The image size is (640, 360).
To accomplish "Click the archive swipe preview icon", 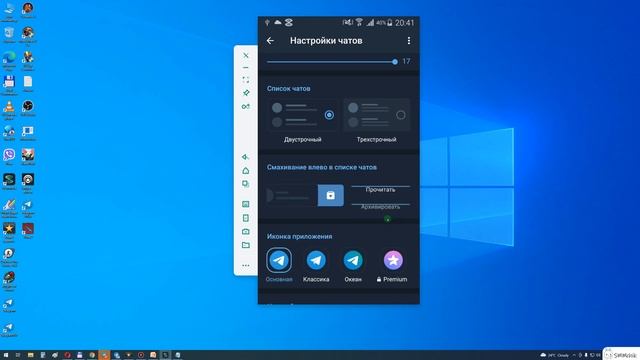I will click(x=330, y=196).
